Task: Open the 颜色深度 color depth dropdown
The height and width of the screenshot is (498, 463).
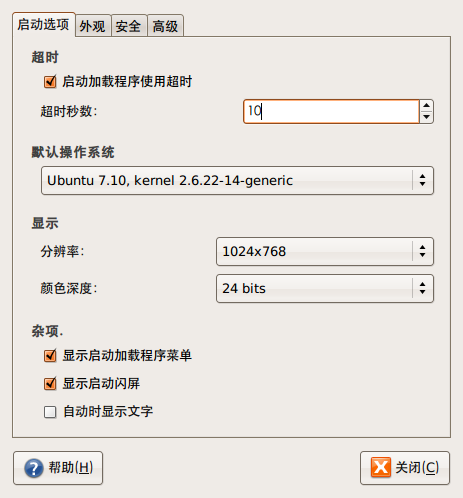Action: (325, 288)
